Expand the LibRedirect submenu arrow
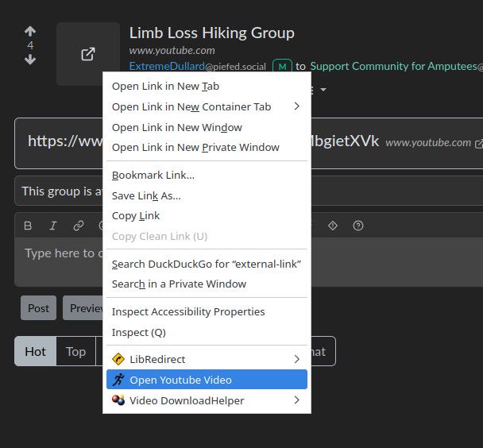This screenshot has height=448, width=483. [296, 360]
